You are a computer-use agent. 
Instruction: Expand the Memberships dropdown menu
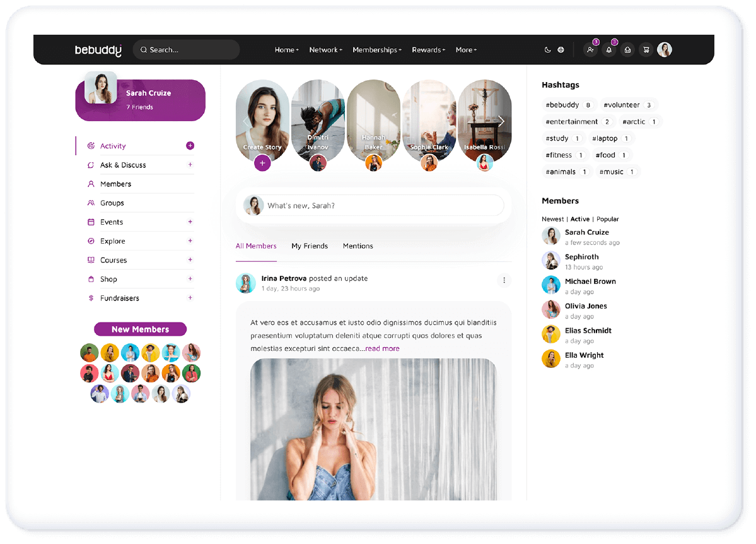click(376, 50)
